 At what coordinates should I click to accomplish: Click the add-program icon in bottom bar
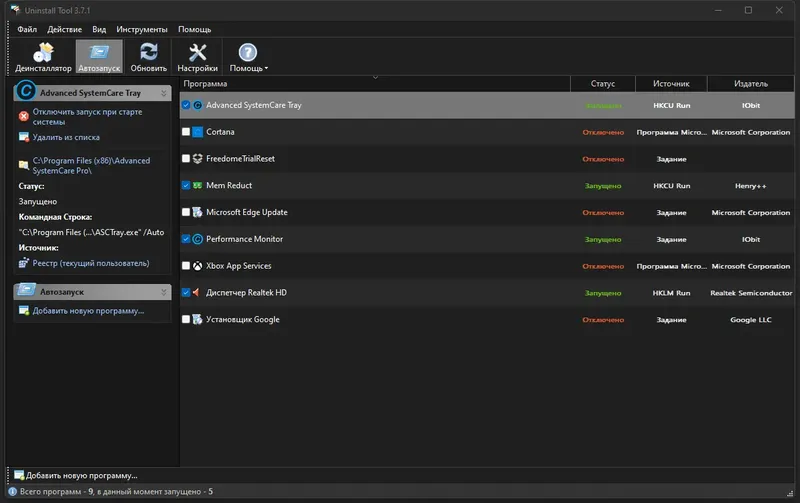tap(19, 475)
